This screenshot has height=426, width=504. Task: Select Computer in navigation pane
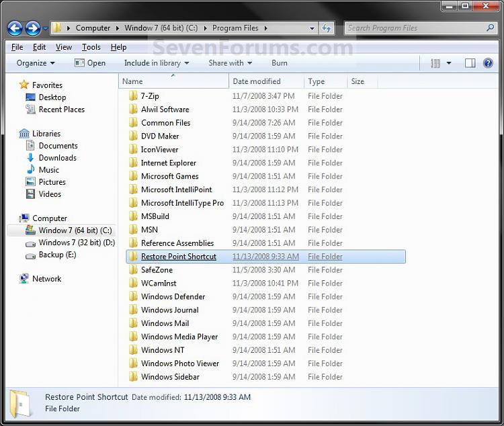pyautogui.click(x=43, y=218)
